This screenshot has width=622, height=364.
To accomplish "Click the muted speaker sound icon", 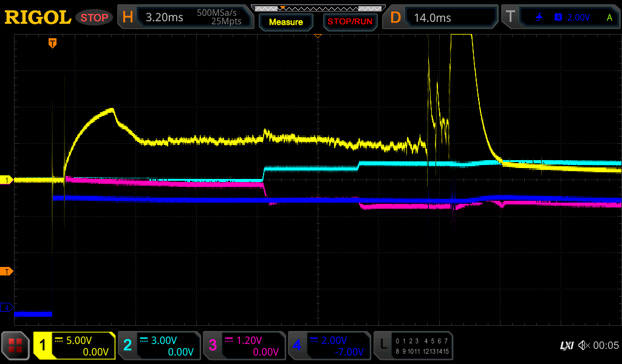I will pos(584,346).
